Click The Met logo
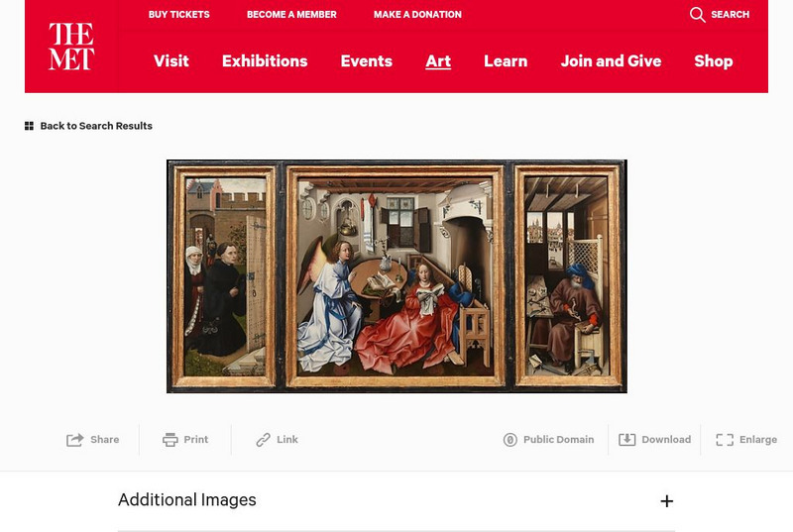 pyautogui.click(x=71, y=47)
